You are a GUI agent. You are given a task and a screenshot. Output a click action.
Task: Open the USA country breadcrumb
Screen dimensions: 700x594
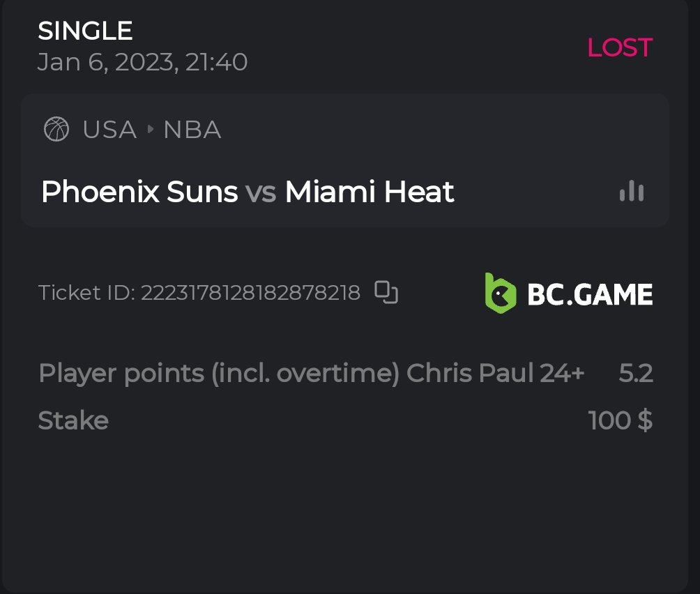tap(109, 130)
